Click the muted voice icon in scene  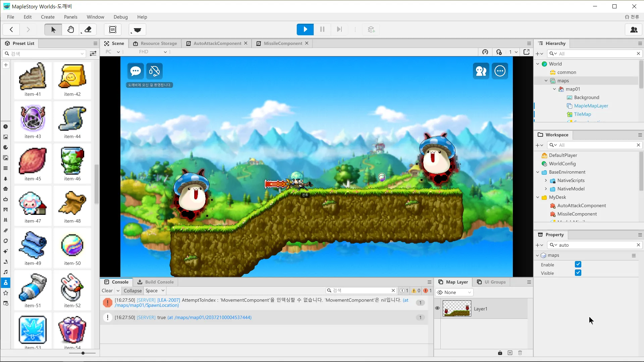(x=154, y=71)
